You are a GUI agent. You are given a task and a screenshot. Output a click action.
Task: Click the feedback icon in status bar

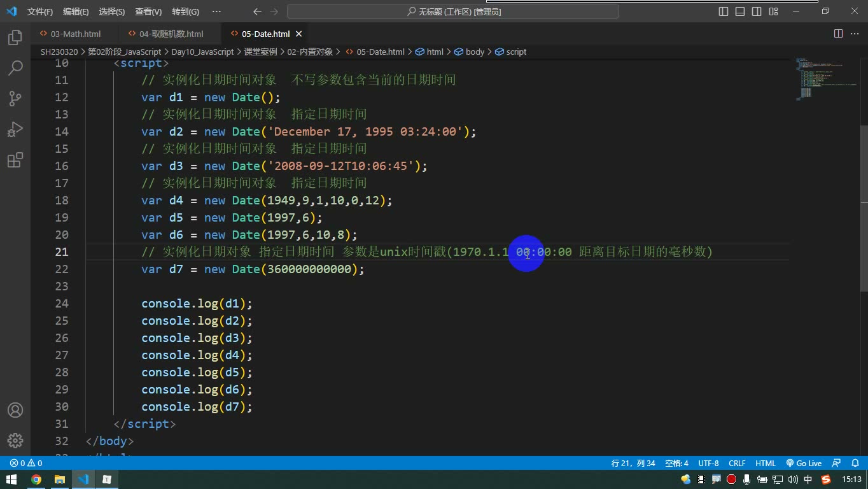(x=836, y=463)
